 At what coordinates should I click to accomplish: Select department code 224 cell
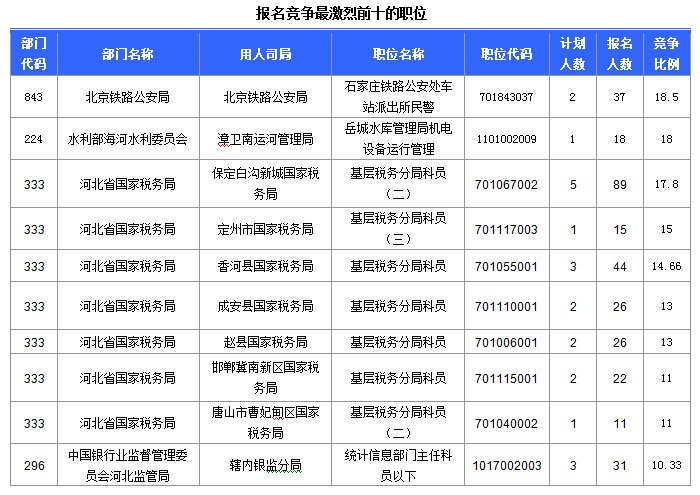pyautogui.click(x=33, y=139)
